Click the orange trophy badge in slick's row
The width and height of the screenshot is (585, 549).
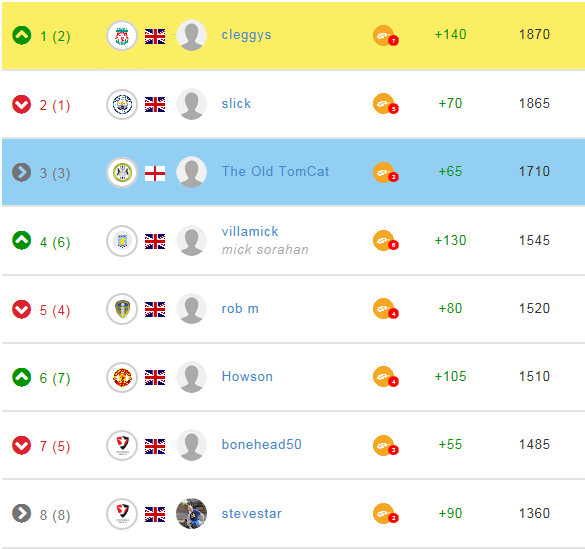point(385,104)
